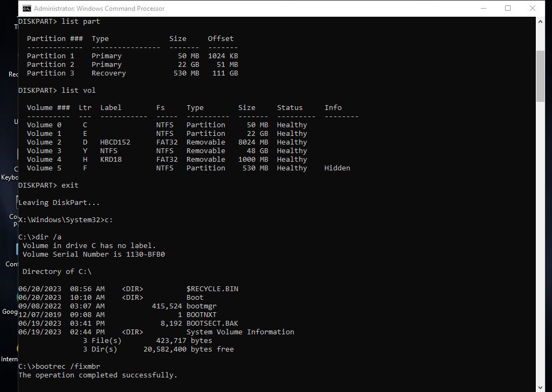The width and height of the screenshot is (552, 392).
Task: Maximize the Command Processor window
Action: 508,8
